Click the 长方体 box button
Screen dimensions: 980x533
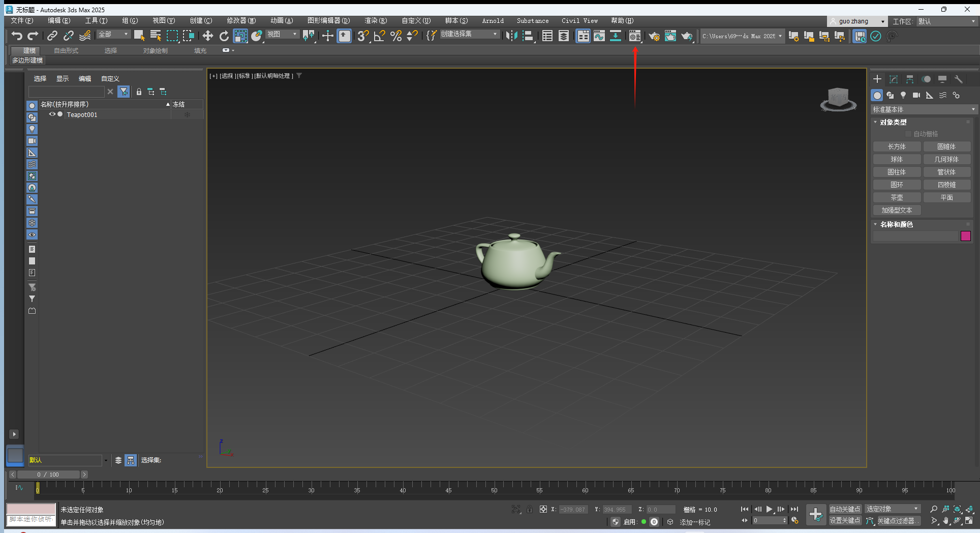(x=897, y=146)
